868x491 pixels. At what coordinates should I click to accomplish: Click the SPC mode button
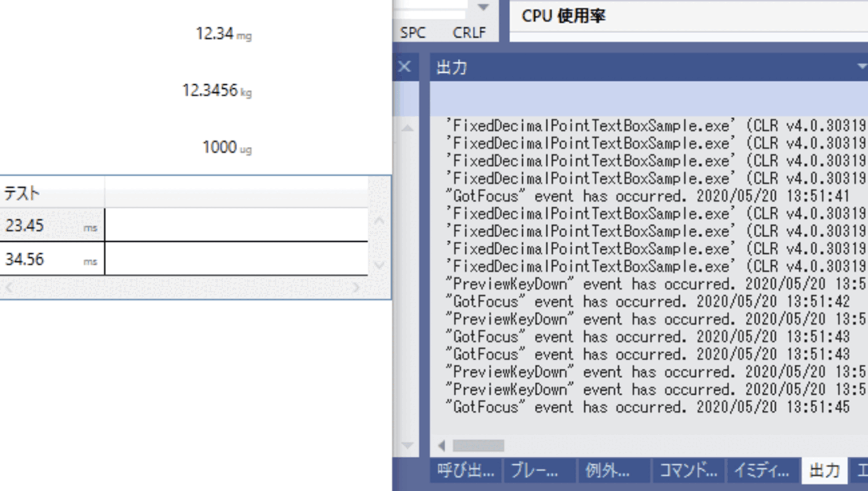pos(412,31)
